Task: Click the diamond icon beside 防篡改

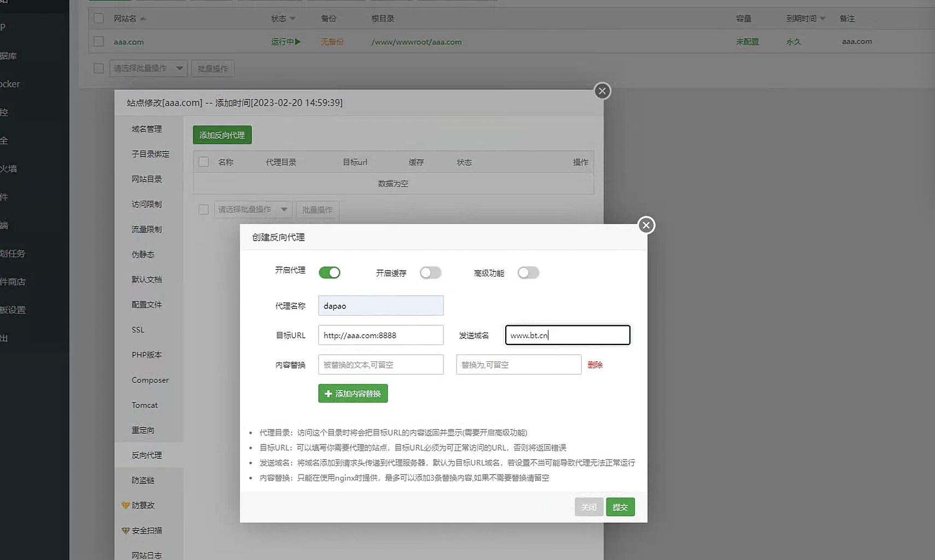Action: pyautogui.click(x=125, y=505)
